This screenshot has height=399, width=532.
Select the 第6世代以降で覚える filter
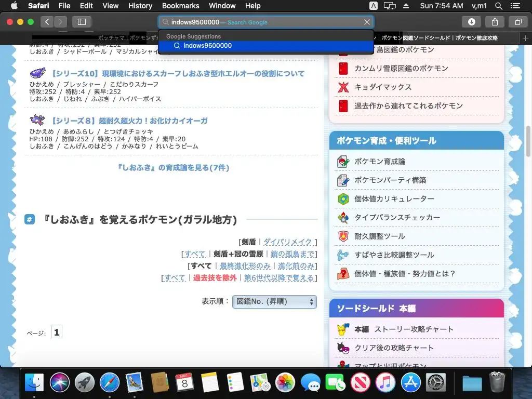[x=279, y=278]
